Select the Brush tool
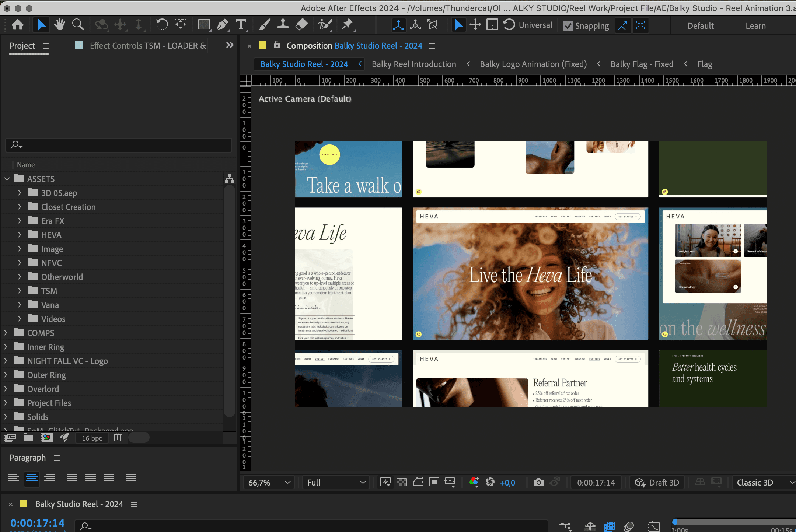This screenshot has height=532, width=796. 264,25
